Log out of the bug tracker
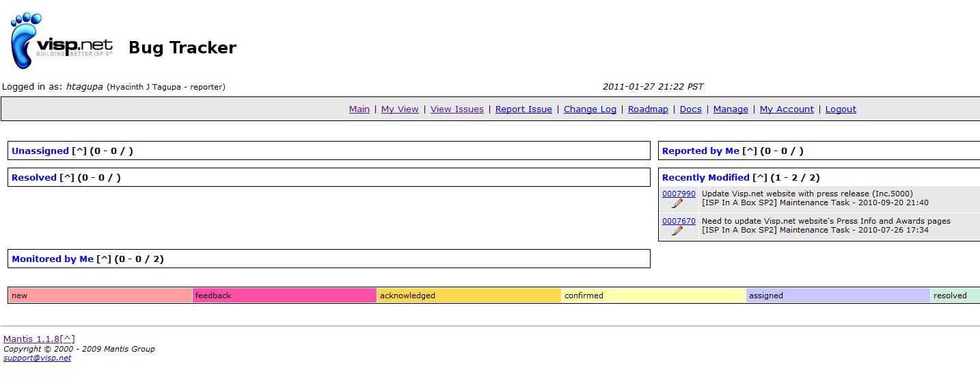Viewport: 980px width, 379px height. (841, 109)
